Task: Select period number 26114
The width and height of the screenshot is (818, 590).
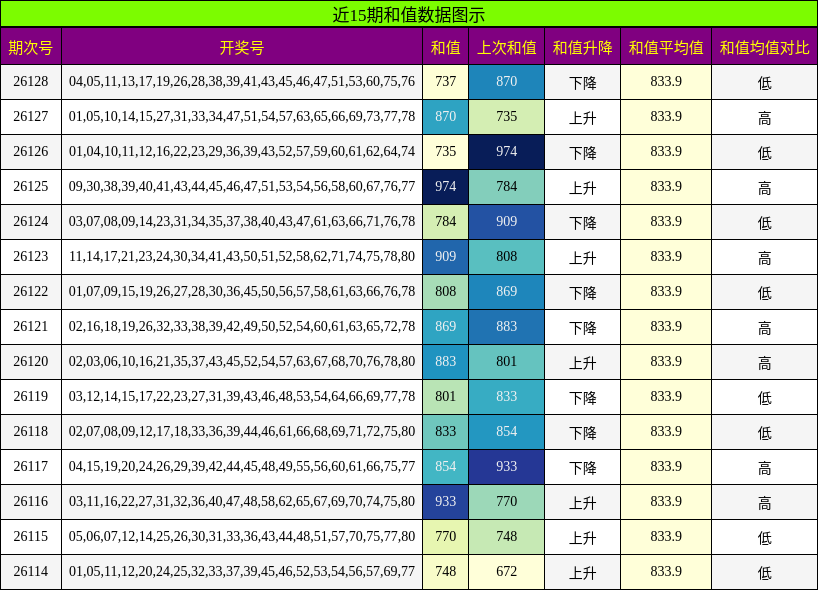Action: (31, 571)
